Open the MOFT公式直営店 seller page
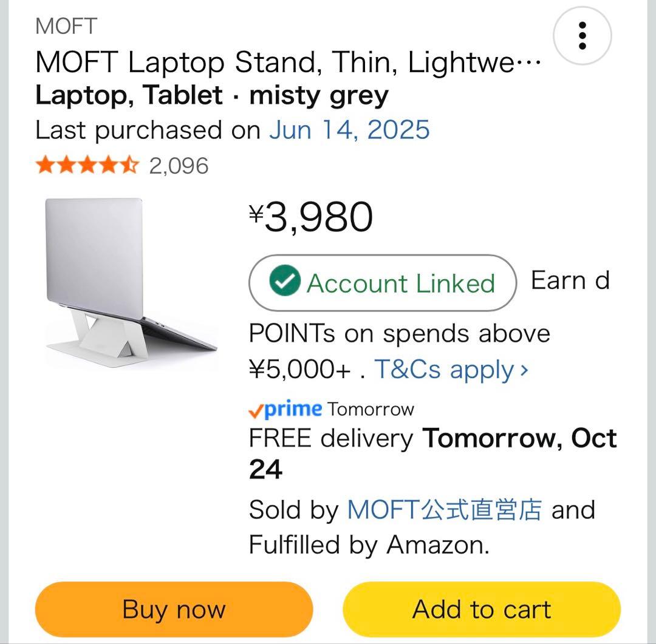 445,509
